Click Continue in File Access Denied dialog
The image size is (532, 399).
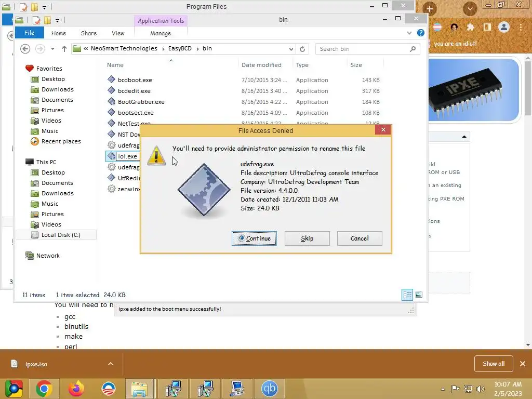point(254,238)
